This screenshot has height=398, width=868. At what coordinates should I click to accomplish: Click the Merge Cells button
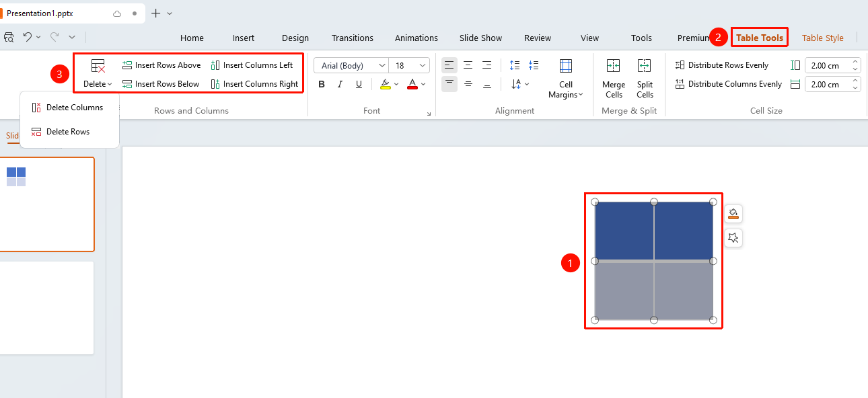pos(614,79)
